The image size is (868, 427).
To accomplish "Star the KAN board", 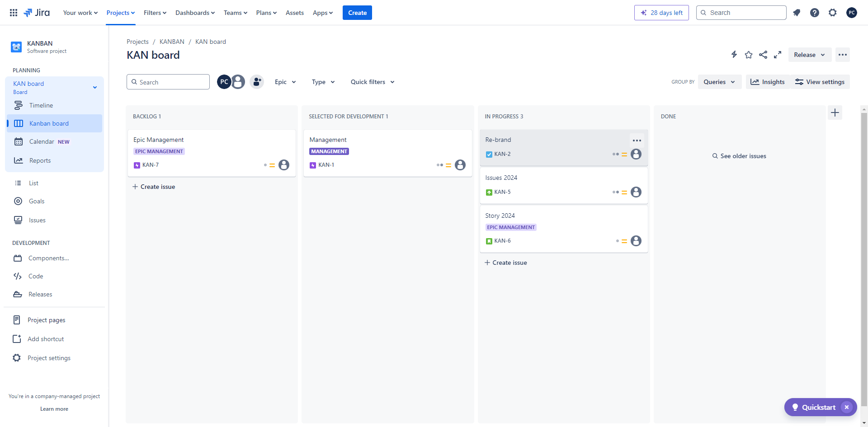I will [x=749, y=55].
